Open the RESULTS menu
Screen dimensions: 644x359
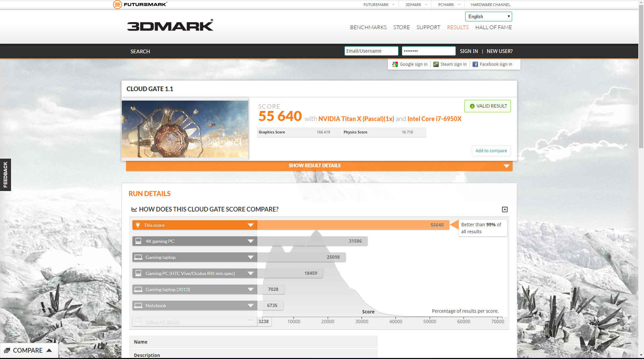pyautogui.click(x=458, y=27)
